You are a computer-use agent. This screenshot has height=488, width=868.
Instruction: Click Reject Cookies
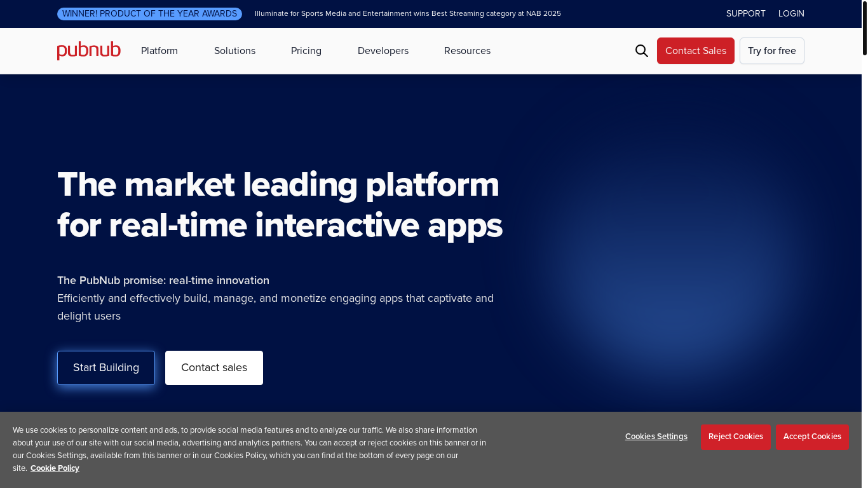736,437
